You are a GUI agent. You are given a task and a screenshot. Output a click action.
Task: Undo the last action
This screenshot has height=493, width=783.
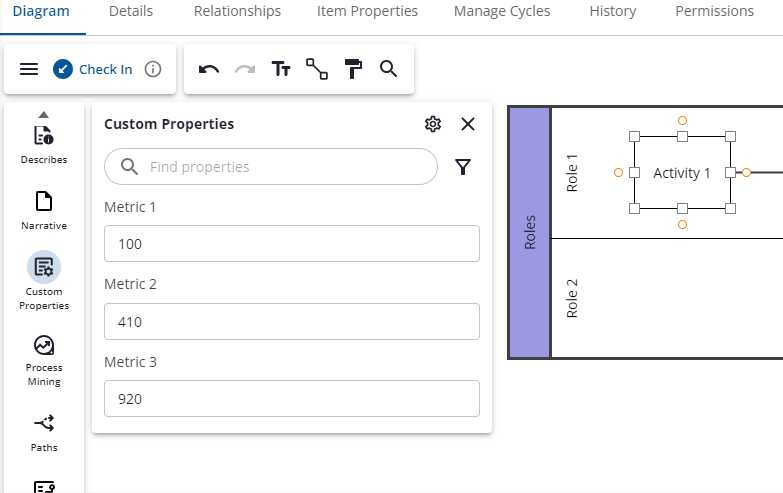tap(209, 69)
